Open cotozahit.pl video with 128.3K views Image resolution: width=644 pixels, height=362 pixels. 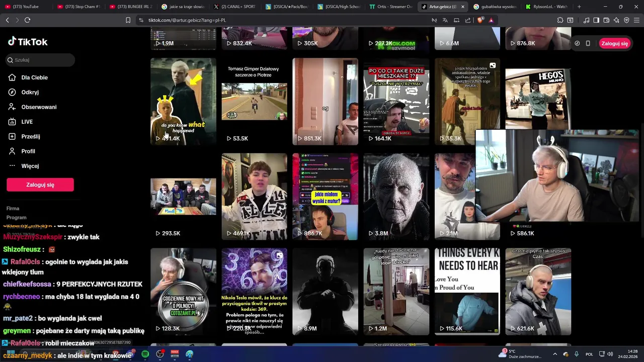tap(183, 292)
